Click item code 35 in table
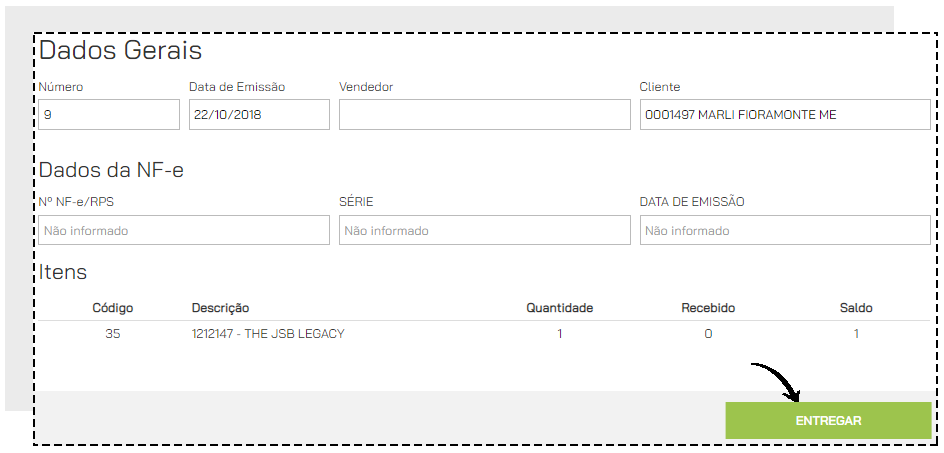 tap(113, 334)
